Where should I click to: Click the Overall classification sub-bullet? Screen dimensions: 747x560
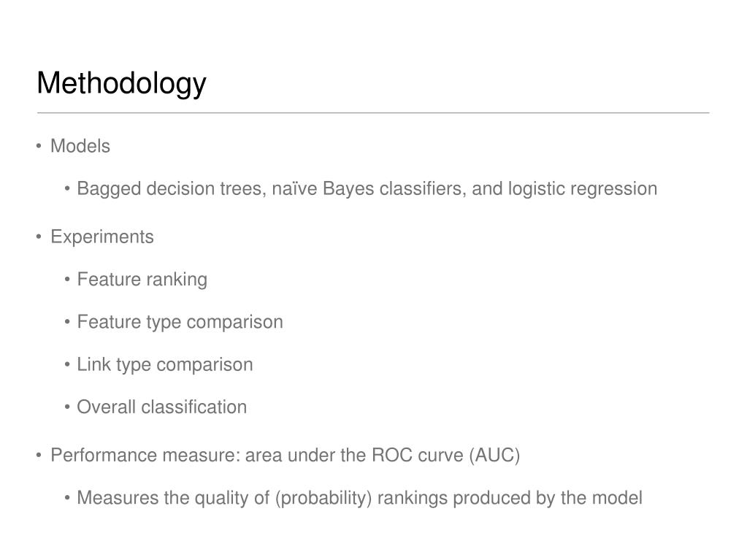(x=162, y=407)
